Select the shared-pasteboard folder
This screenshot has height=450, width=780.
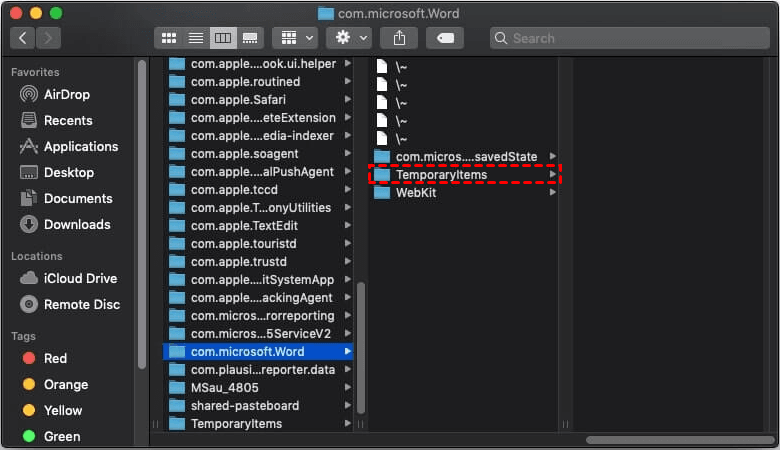[258, 405]
